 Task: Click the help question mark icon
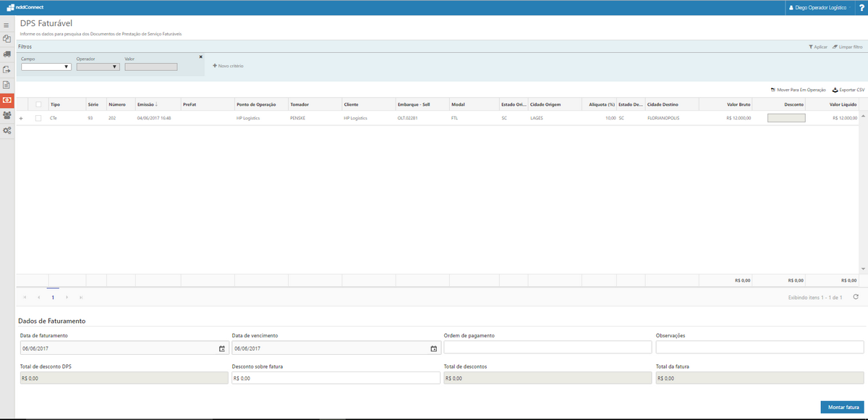[x=861, y=7]
